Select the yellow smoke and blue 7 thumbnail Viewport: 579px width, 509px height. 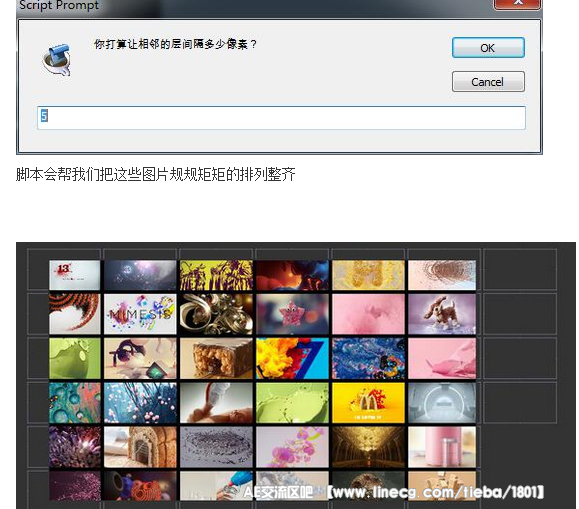point(292,358)
